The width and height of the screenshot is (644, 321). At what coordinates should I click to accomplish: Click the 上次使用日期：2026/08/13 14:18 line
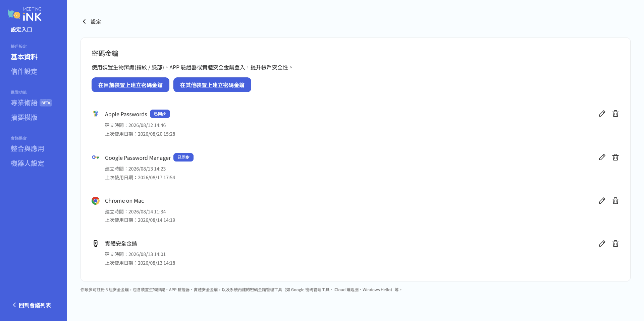click(x=140, y=263)
